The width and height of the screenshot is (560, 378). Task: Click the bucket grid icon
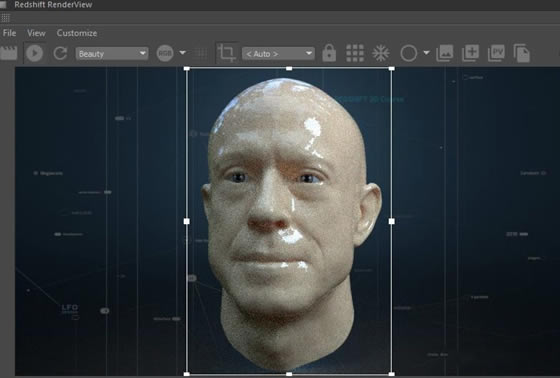(355, 53)
